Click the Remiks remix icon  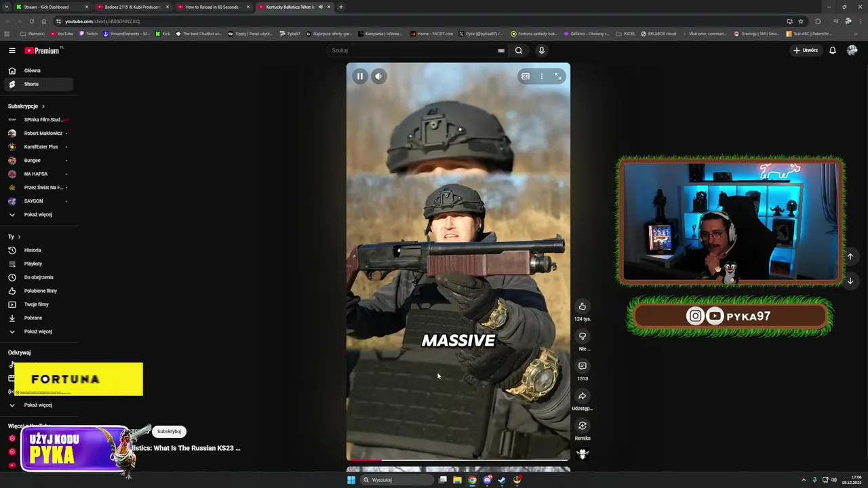click(583, 426)
